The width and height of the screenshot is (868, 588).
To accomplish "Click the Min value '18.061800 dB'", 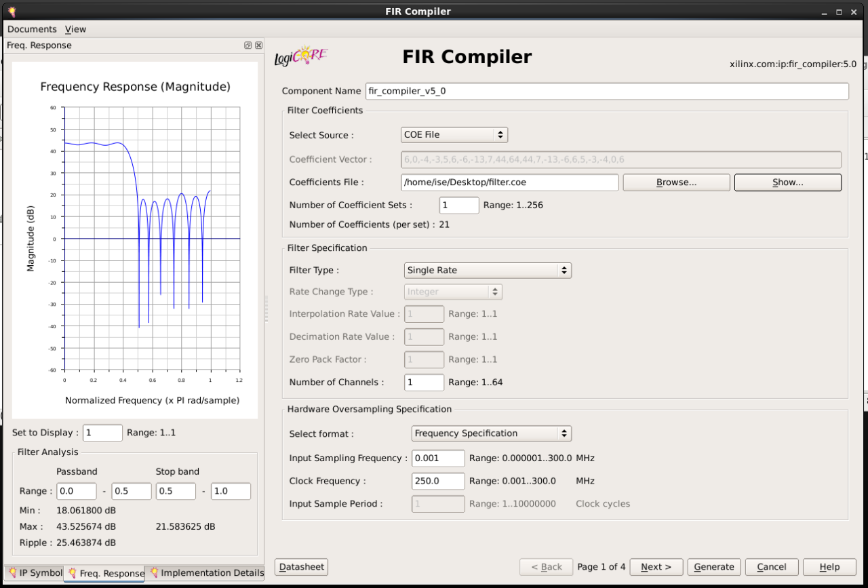I will coord(86,511).
